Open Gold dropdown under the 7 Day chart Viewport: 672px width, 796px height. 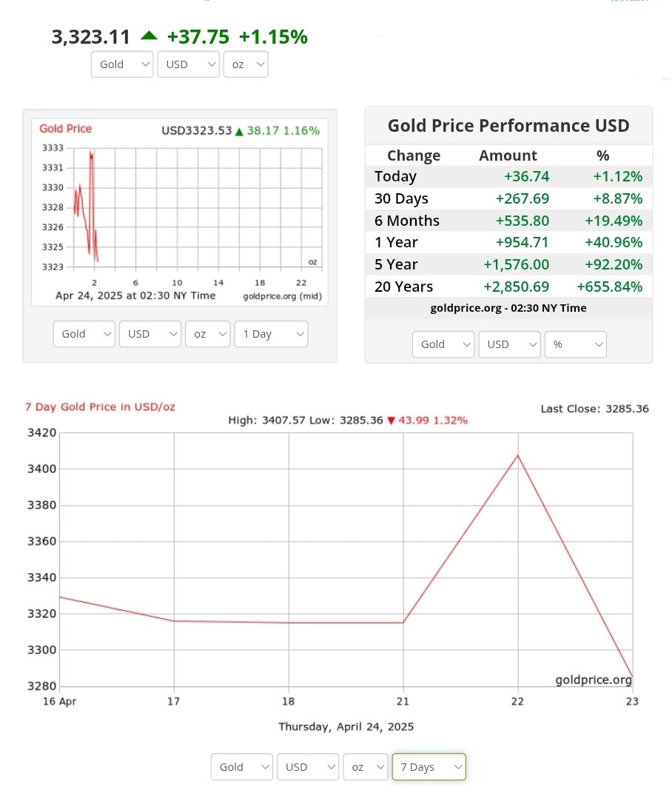point(241,767)
